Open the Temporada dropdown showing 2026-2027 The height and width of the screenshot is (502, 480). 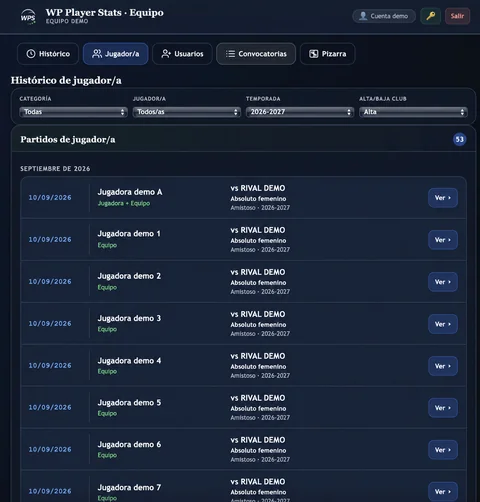tap(300, 112)
